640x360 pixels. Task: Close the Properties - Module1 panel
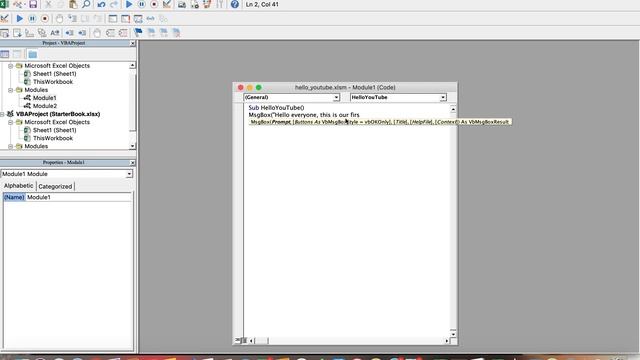(132, 163)
